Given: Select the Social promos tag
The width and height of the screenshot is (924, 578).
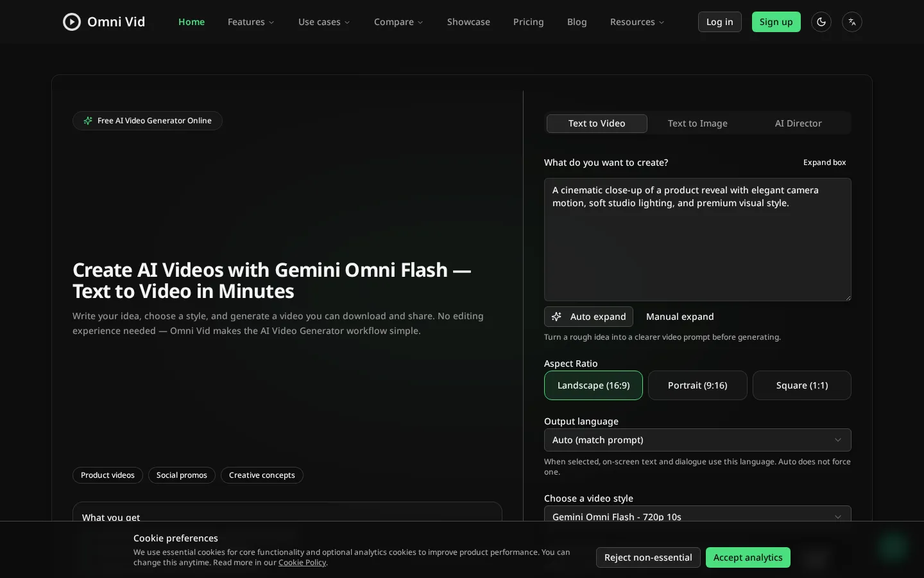Looking at the screenshot, I should point(182,475).
